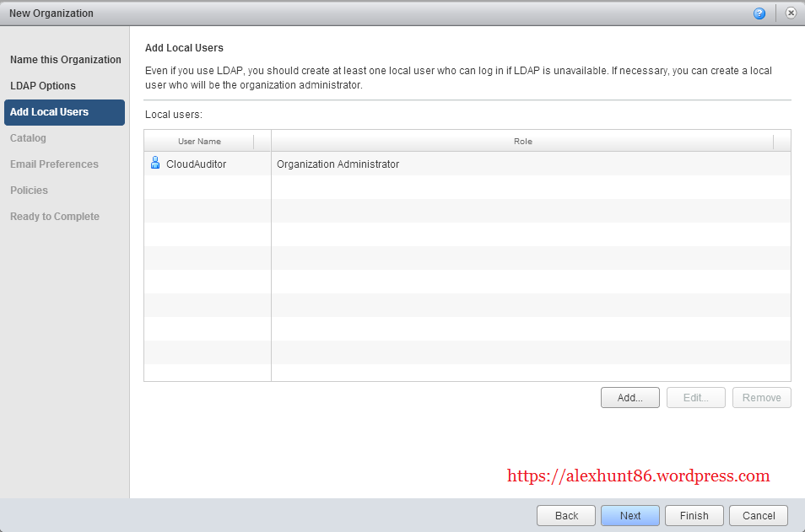The height and width of the screenshot is (532, 805).
Task: Go to Name this Organization step
Action: (x=66, y=60)
